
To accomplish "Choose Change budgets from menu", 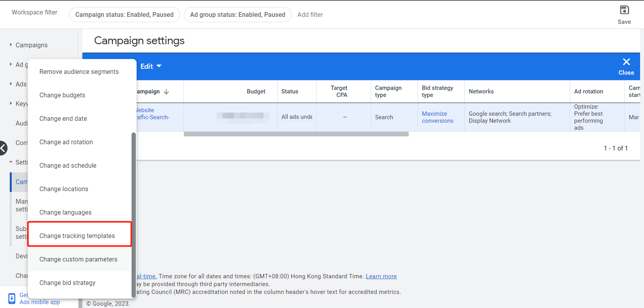I will (79, 95).
